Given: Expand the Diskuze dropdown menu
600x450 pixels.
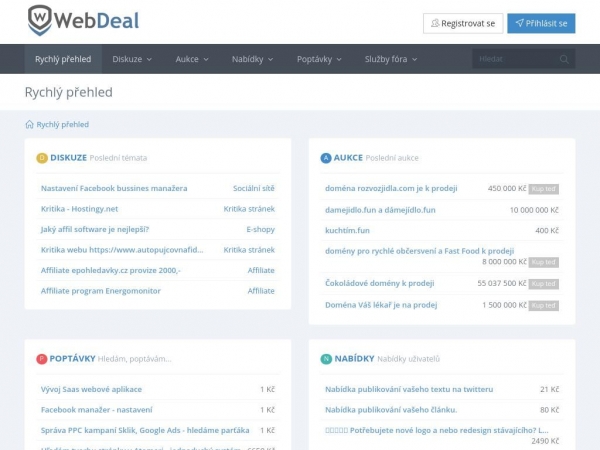Looking at the screenshot, I should click(132, 59).
